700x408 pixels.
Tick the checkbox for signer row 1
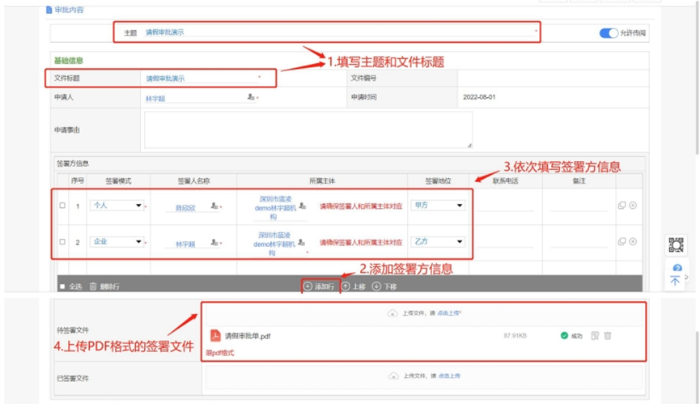tap(62, 205)
